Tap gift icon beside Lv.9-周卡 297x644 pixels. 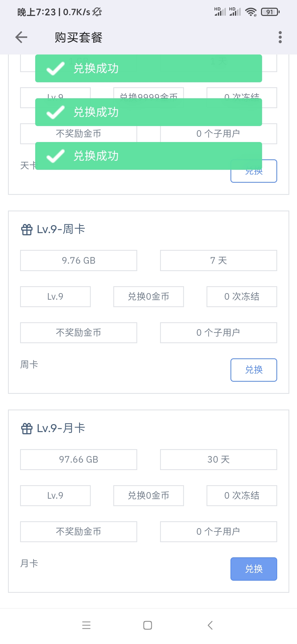[x=27, y=230]
